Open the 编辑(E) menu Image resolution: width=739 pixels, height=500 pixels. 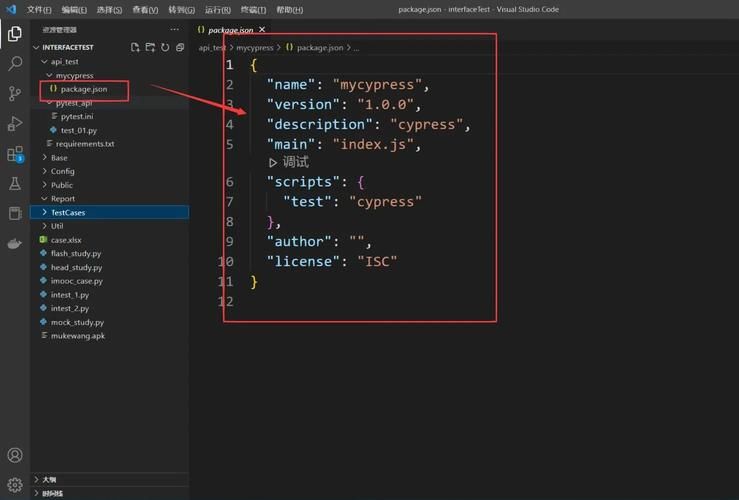tap(74, 9)
